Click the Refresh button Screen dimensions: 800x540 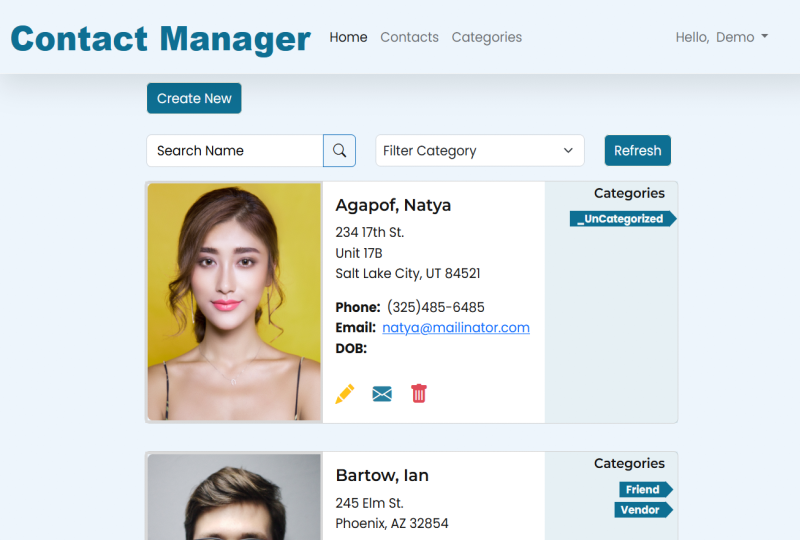pyautogui.click(x=638, y=151)
